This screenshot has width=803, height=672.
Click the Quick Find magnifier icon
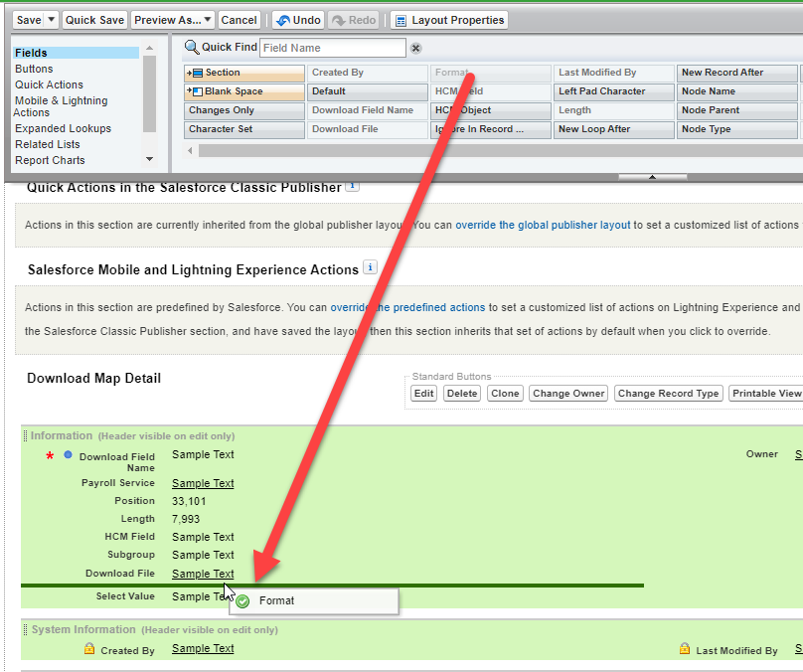coord(192,47)
